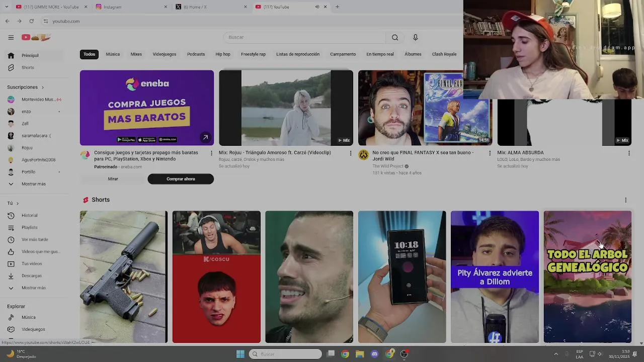Click the YouTube logo

click(36, 37)
